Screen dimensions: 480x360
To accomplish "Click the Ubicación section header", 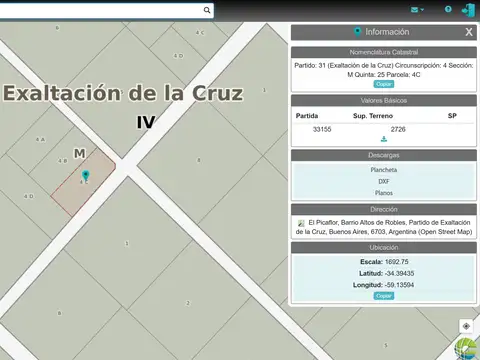I will [384, 247].
